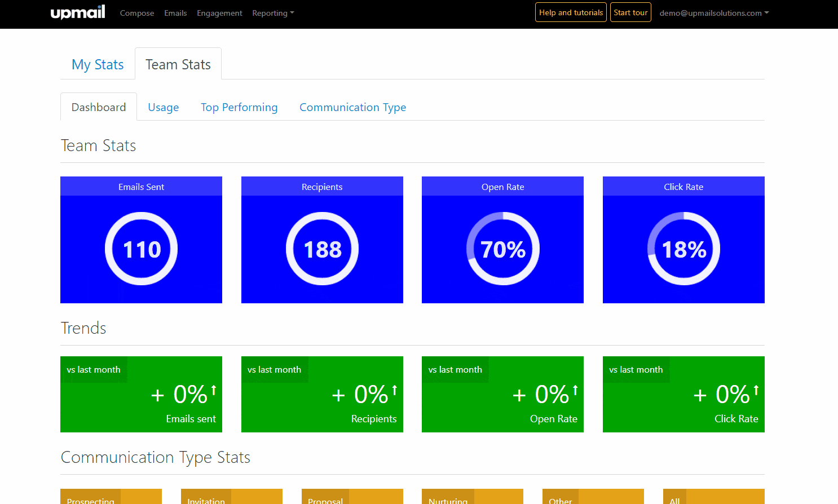Click the up arrow on Emails sent trend
The height and width of the screenshot is (504, 838).
tap(214, 390)
